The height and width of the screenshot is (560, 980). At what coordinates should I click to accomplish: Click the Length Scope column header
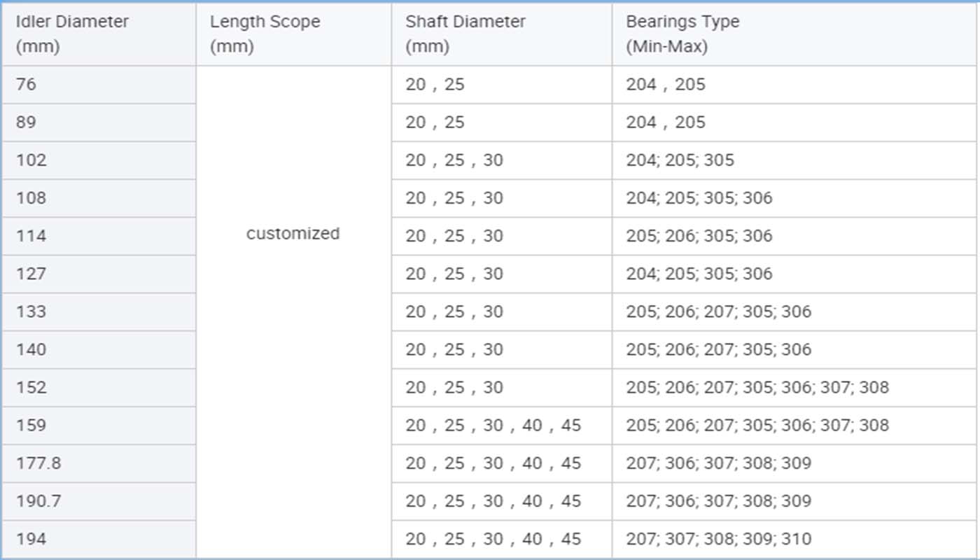click(x=294, y=34)
